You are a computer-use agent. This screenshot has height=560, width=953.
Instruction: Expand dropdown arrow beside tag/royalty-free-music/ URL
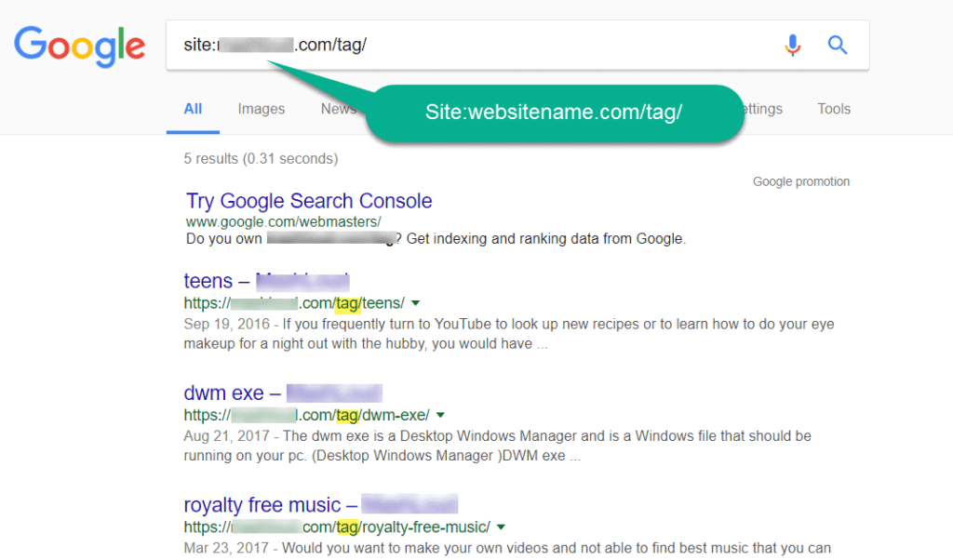(x=501, y=527)
